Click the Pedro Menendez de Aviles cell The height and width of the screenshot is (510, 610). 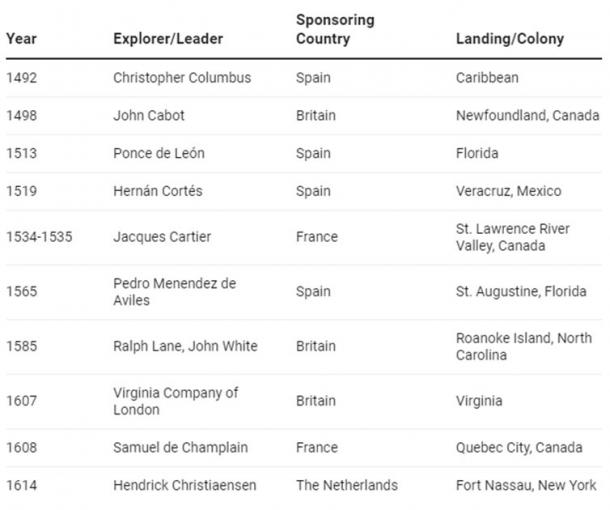[174, 291]
